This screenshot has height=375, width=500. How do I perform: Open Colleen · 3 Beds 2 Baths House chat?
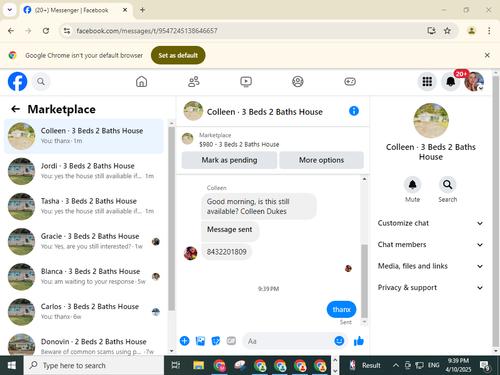[x=84, y=136]
